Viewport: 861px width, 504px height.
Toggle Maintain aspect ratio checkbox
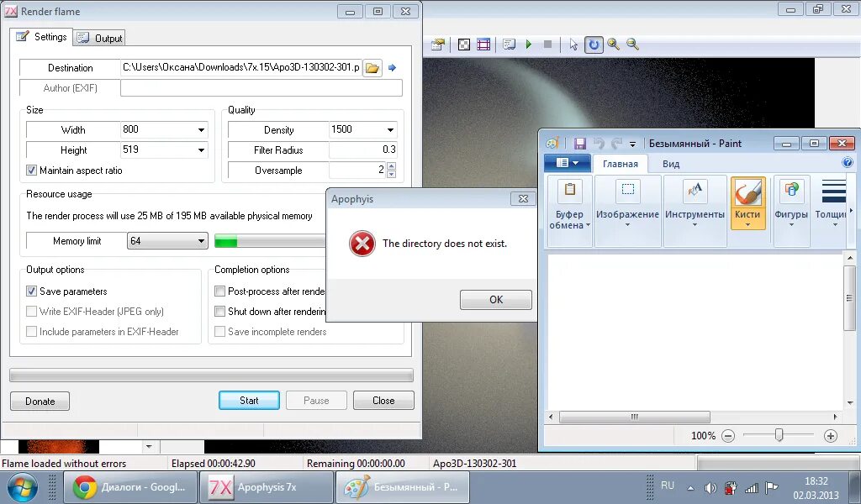click(x=32, y=171)
